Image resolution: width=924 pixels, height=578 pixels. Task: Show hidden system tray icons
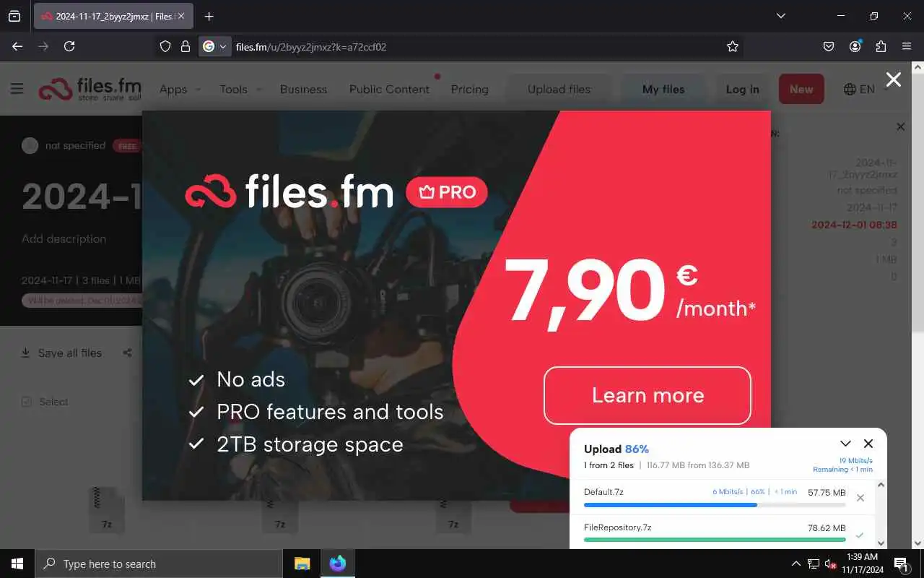coord(796,564)
